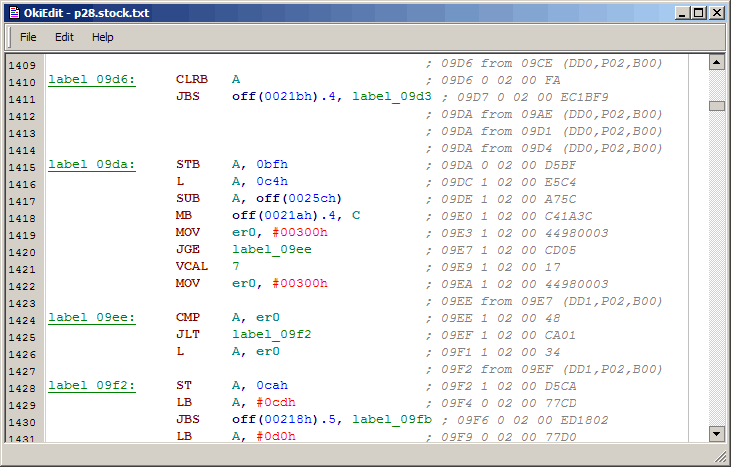The width and height of the screenshot is (731, 467).
Task: Click operand 0c4h on line 1416
Action: point(272,181)
